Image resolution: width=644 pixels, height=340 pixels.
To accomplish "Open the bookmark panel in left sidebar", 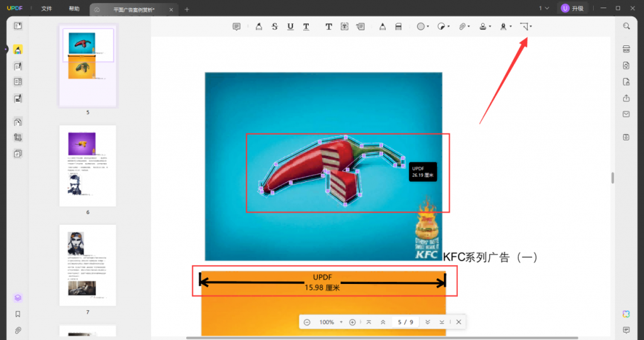I will pos(18,314).
